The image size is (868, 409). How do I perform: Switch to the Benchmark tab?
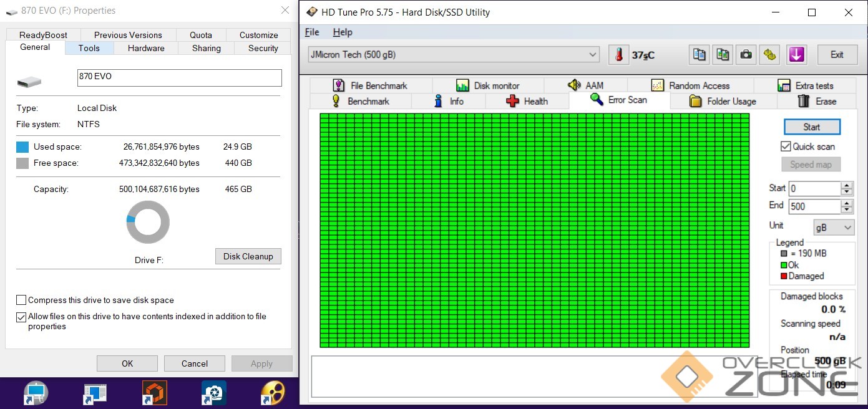pos(360,101)
